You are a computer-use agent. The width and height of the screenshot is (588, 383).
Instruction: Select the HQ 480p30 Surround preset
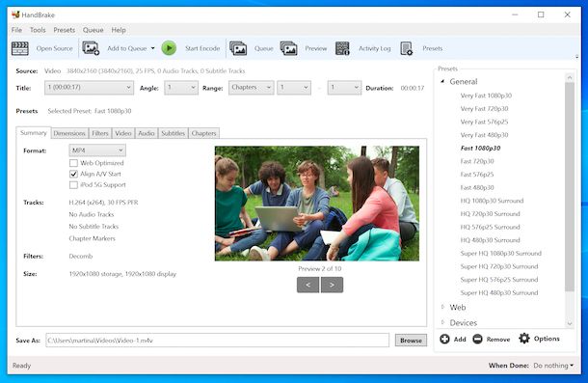coord(490,240)
